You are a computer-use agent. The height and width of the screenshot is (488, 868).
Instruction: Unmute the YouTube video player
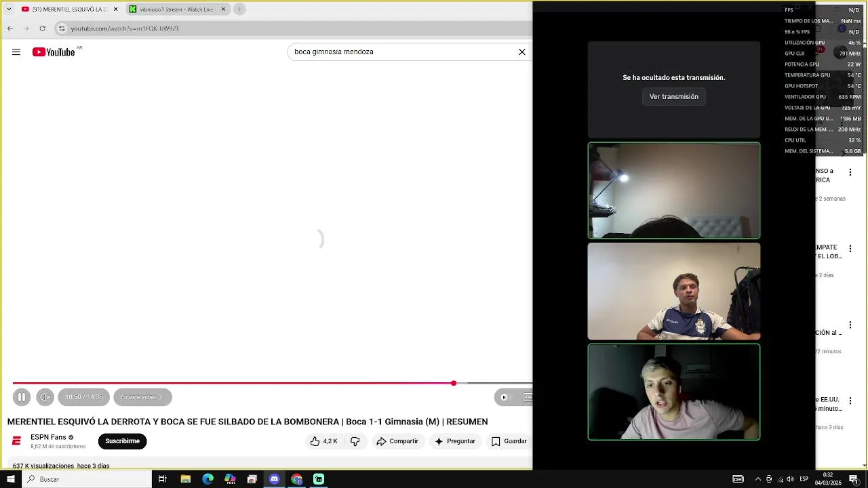(x=45, y=397)
